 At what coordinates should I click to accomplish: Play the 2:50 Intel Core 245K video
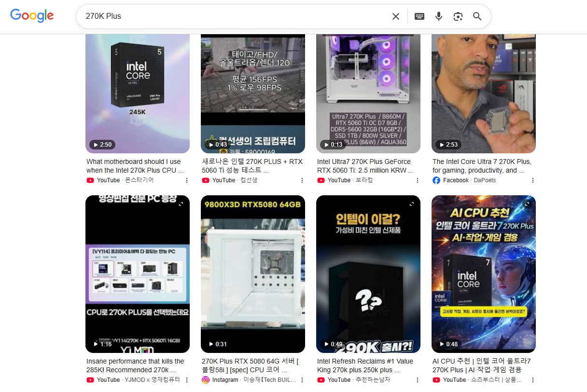(138, 94)
